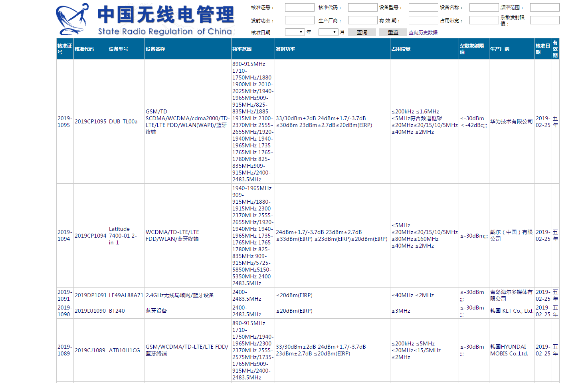Select device name 2.4GHz无线局域网/蓝牙设备
Screen dimensions: 588x383
tap(180, 295)
